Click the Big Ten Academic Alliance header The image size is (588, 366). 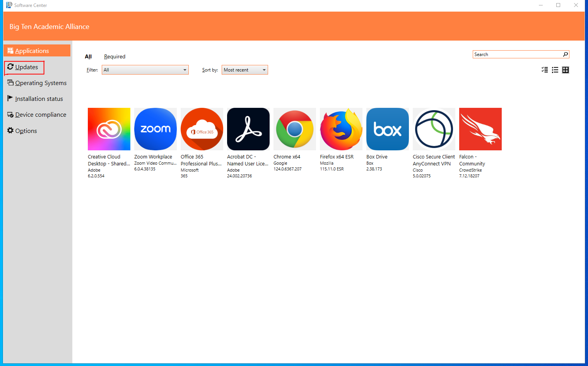click(x=49, y=27)
